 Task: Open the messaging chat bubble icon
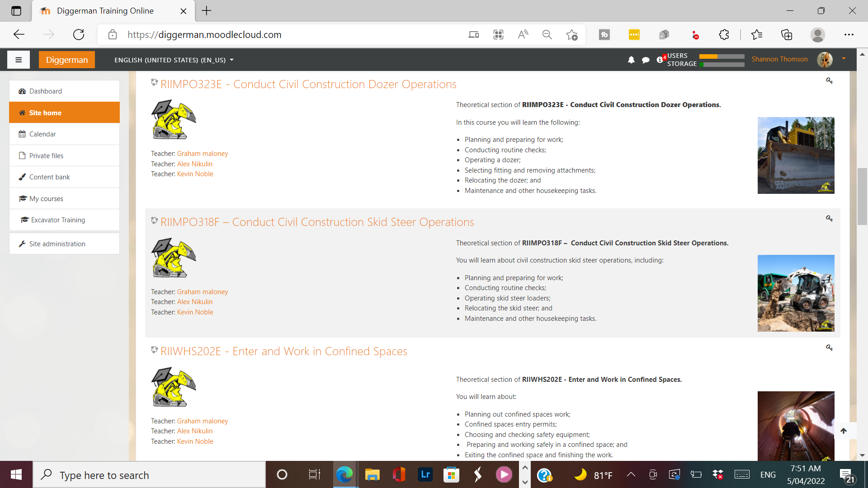(646, 60)
